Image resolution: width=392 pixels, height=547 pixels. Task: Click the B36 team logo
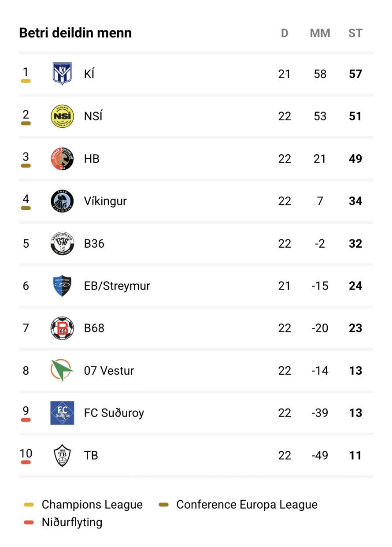62,243
